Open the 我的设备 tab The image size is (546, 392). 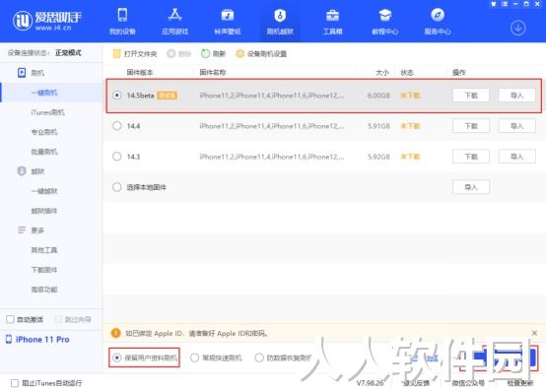tap(122, 22)
